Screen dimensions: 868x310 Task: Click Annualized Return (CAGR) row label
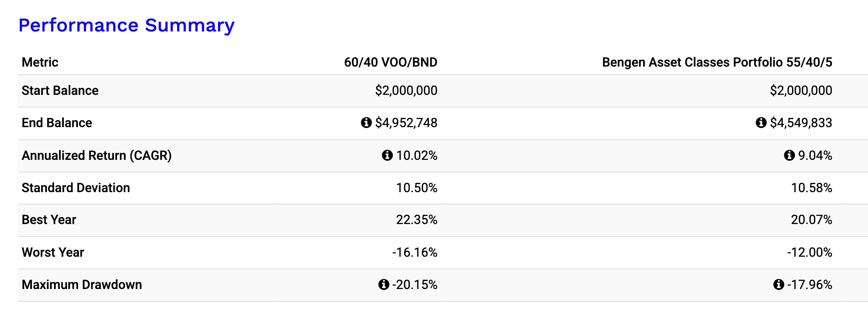(97, 155)
